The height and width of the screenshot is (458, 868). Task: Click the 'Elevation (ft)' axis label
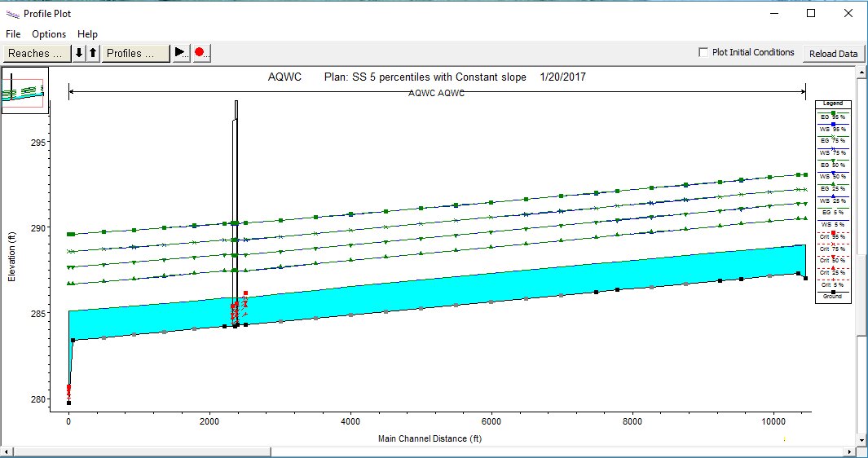[x=11, y=257]
